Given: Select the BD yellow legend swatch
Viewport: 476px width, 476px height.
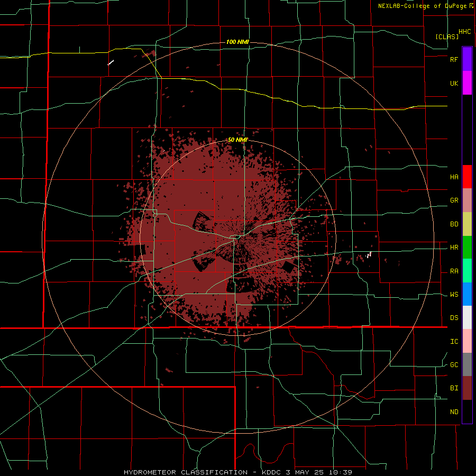Looking at the screenshot, I should point(467,224).
